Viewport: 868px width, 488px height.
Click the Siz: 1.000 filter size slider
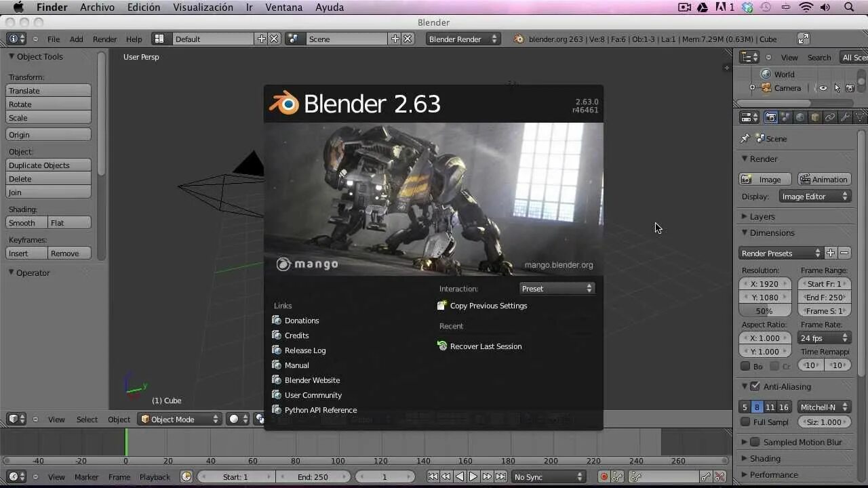pos(825,422)
